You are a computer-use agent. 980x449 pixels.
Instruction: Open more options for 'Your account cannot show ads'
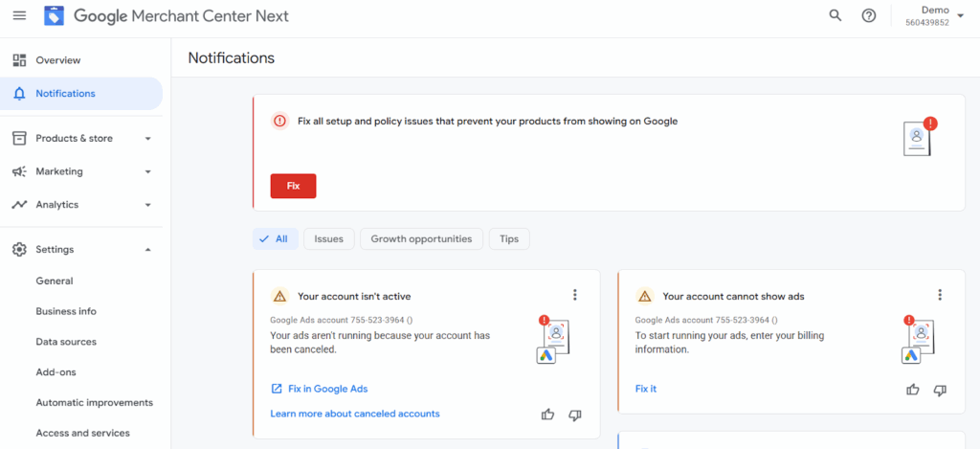pos(940,295)
